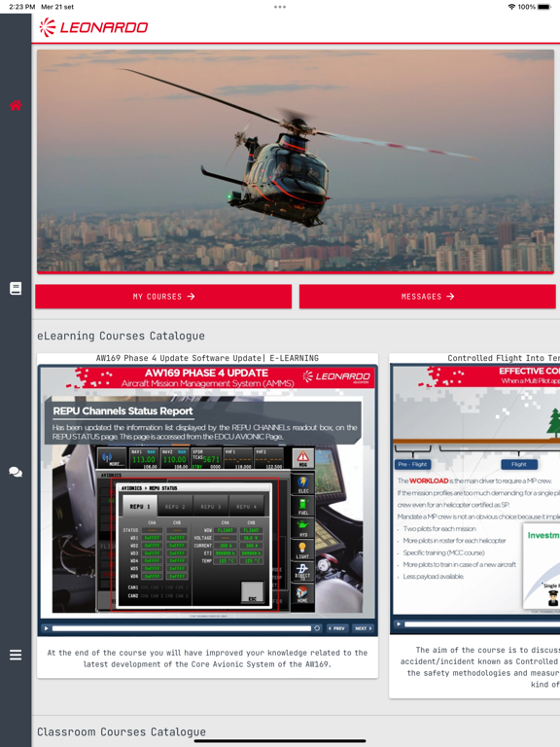
Task: Open the Home icon in sidebar
Action: (x=16, y=105)
